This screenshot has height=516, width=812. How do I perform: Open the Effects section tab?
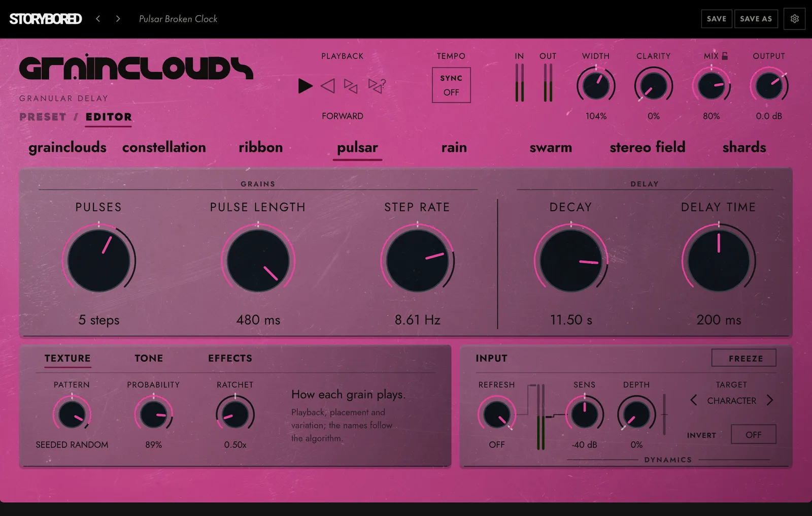click(x=230, y=358)
